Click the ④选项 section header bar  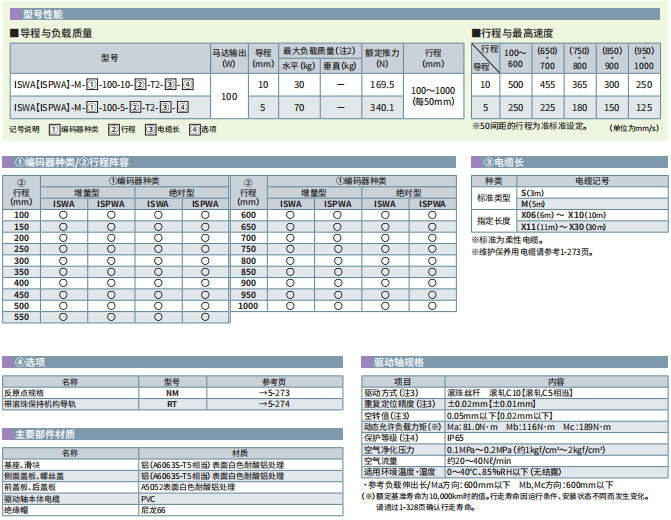point(172,363)
